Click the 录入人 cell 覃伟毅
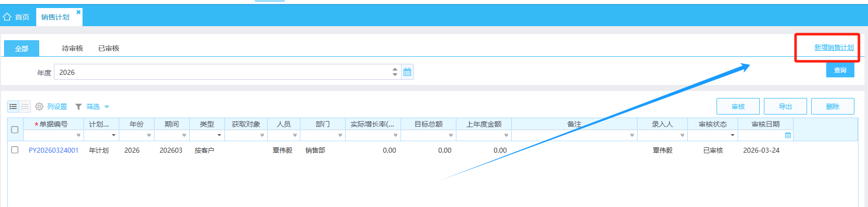 click(663, 150)
